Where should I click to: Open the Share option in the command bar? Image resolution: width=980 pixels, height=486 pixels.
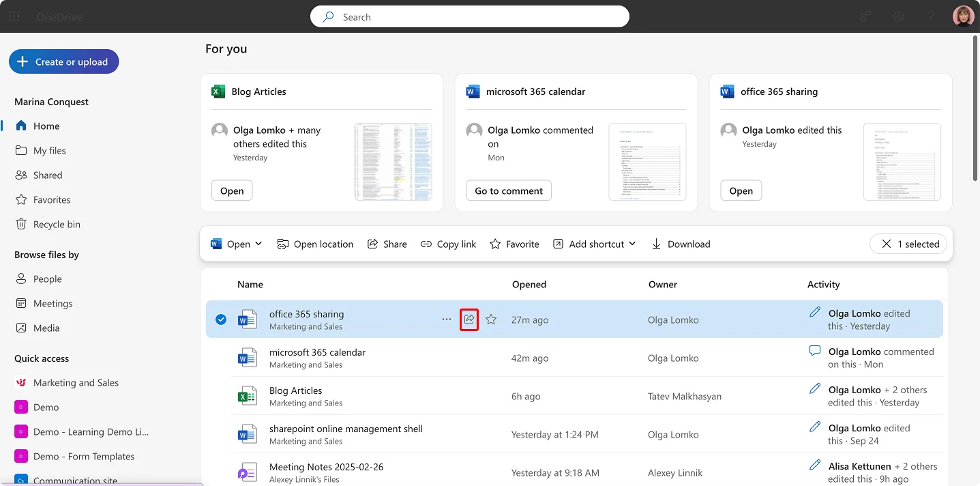point(387,244)
